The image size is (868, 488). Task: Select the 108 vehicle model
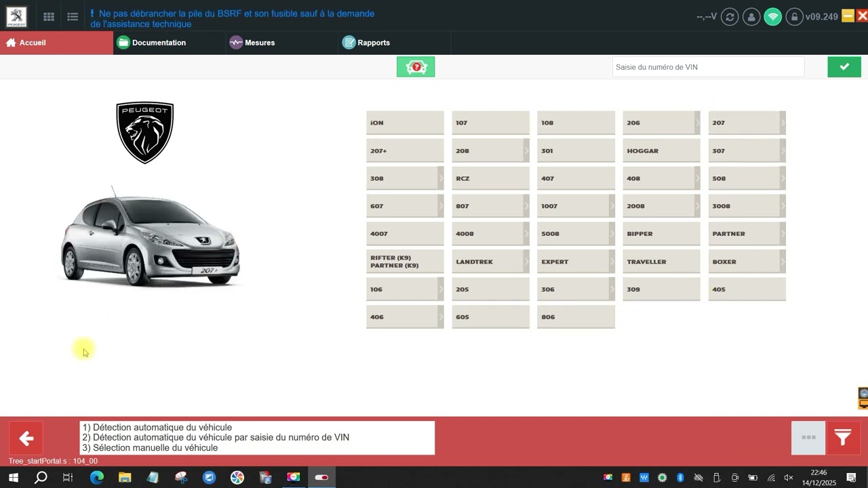click(576, 123)
